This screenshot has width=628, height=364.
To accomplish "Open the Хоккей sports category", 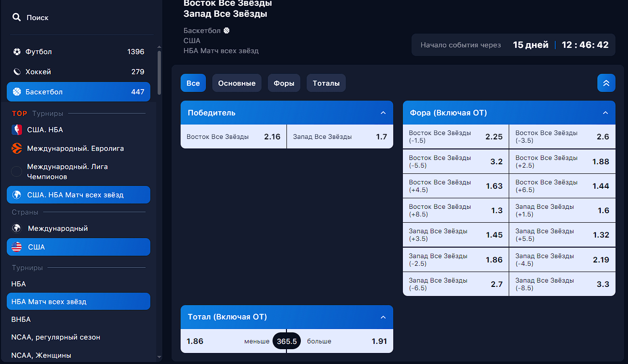I will tap(79, 72).
